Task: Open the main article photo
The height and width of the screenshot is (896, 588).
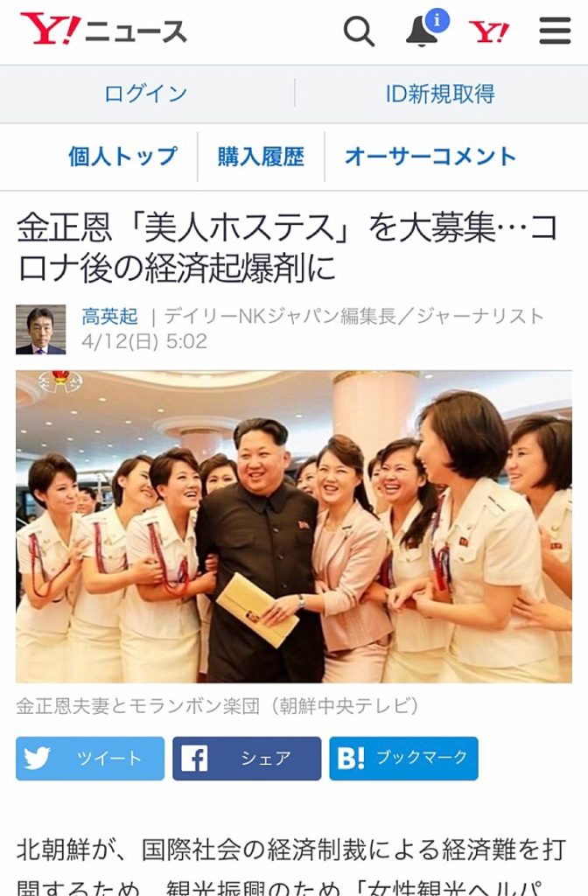Action: [x=294, y=526]
